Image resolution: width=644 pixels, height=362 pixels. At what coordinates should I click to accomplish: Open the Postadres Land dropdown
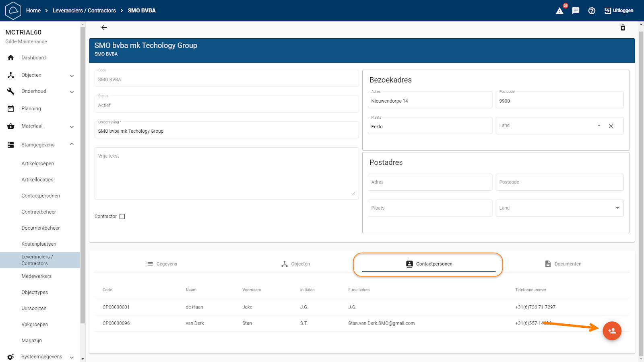(x=617, y=208)
